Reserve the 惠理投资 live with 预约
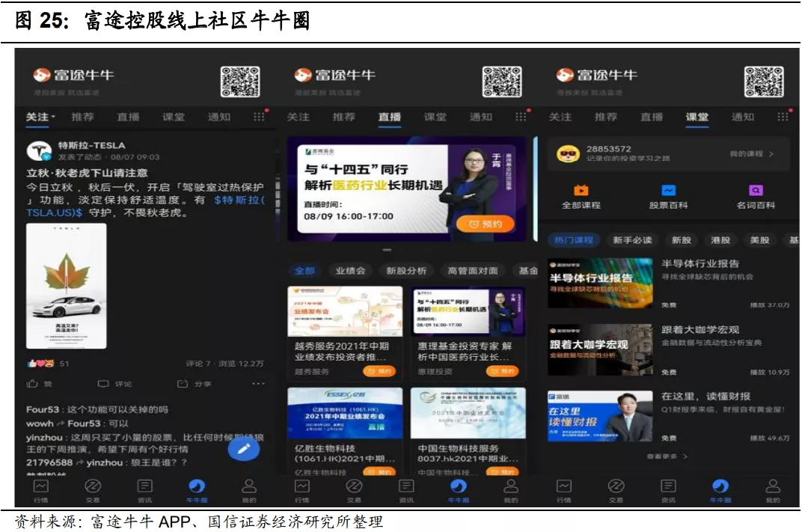Viewport: 802px width, 532px height. point(502,371)
